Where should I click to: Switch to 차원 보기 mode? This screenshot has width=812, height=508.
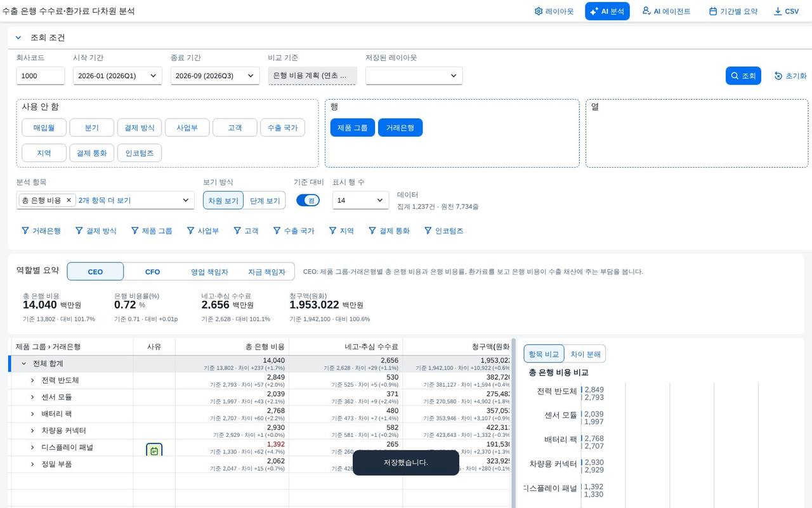[223, 201]
